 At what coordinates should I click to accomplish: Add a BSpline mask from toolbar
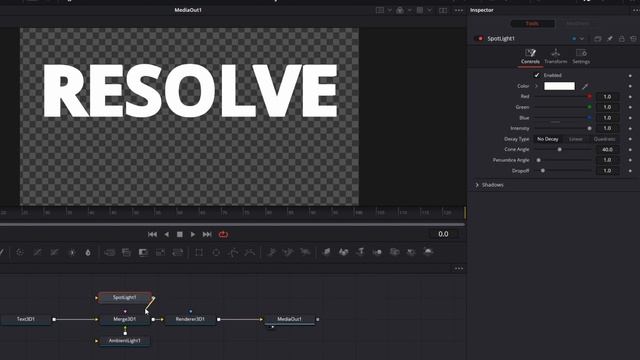pyautogui.click(x=250, y=253)
